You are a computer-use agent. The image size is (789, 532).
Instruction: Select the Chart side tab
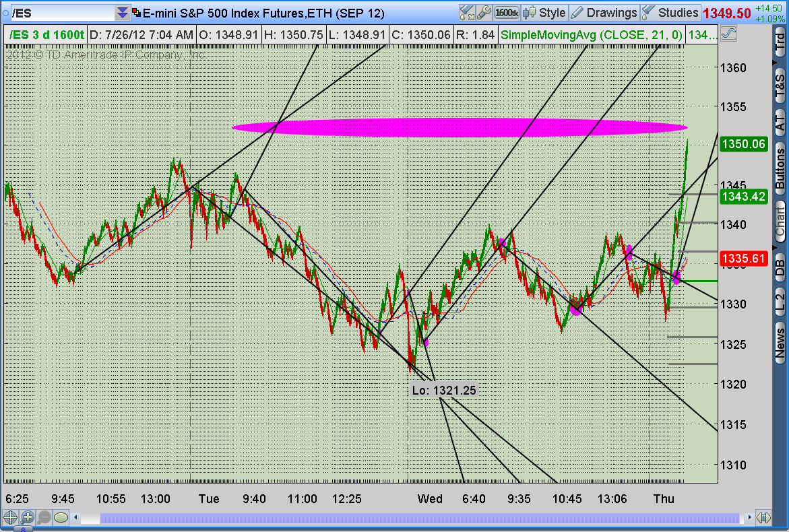click(x=780, y=222)
